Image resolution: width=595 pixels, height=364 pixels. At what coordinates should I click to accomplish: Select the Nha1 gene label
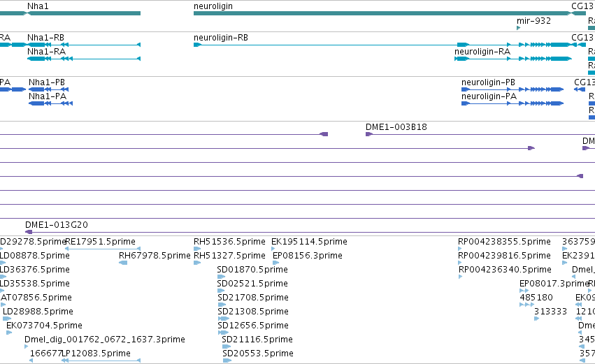click(x=38, y=6)
